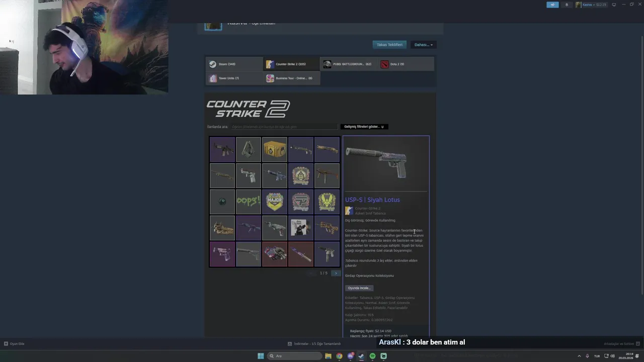Click the Oyunda İncele inspect in game button
Viewport: 644px width, 362px height.
tap(359, 288)
